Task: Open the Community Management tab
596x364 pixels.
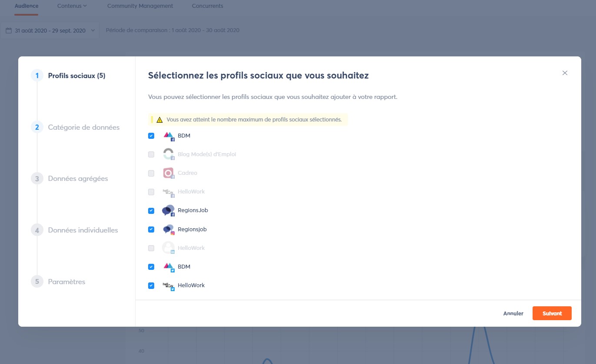Action: pyautogui.click(x=140, y=6)
